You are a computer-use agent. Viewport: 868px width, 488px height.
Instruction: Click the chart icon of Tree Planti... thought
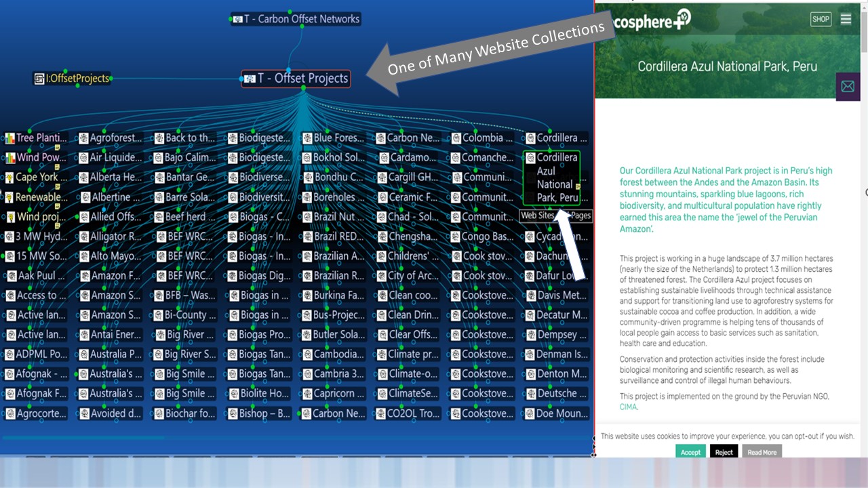click(10, 138)
